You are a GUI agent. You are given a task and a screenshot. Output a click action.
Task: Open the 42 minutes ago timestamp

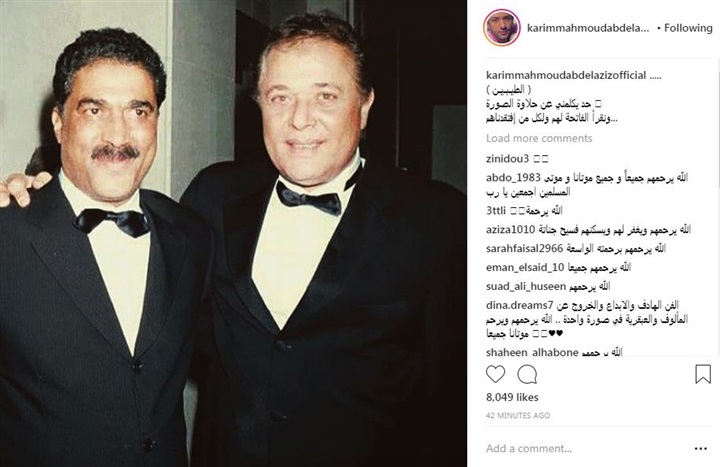click(518, 415)
